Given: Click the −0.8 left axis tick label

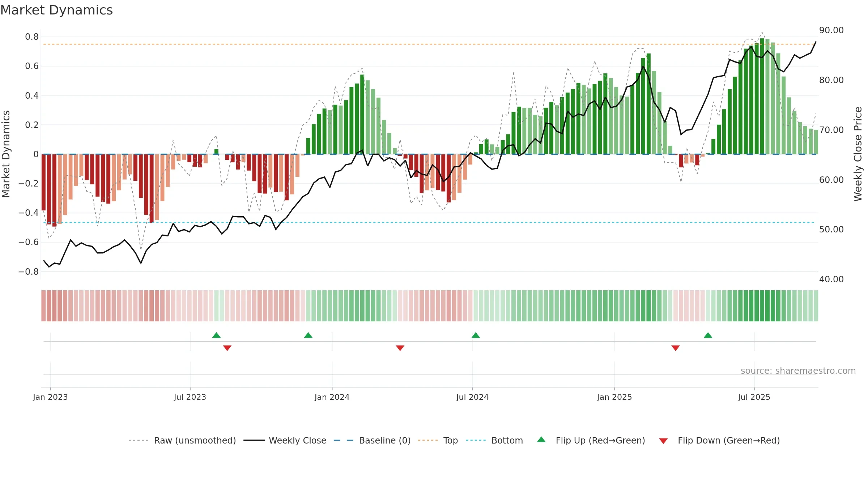Looking at the screenshot, I should click(x=29, y=271).
